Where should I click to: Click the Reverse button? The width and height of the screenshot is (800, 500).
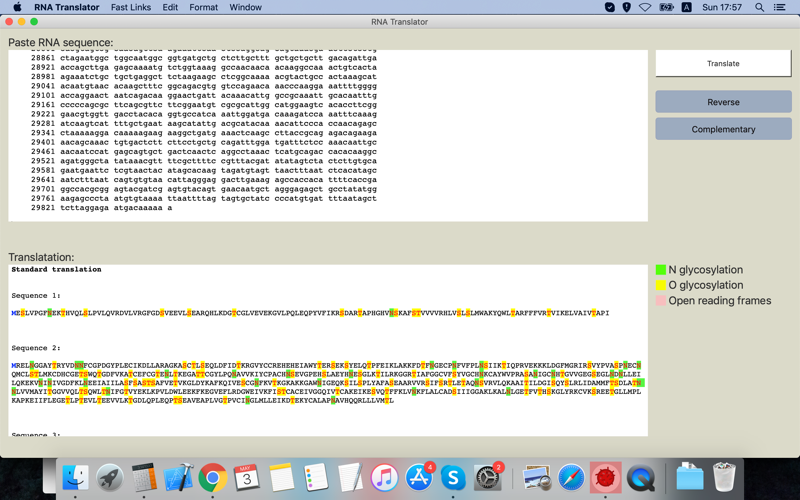tap(723, 102)
